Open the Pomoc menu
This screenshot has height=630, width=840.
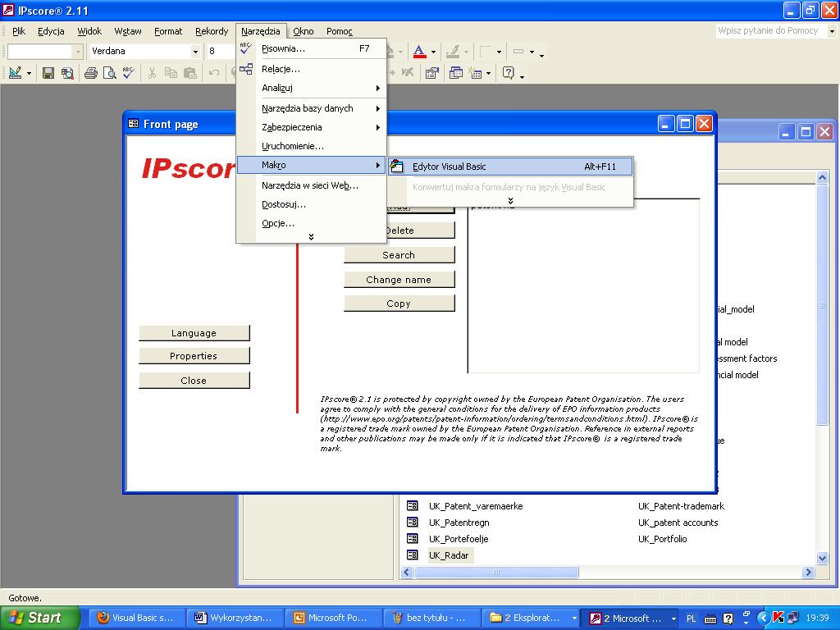340,31
